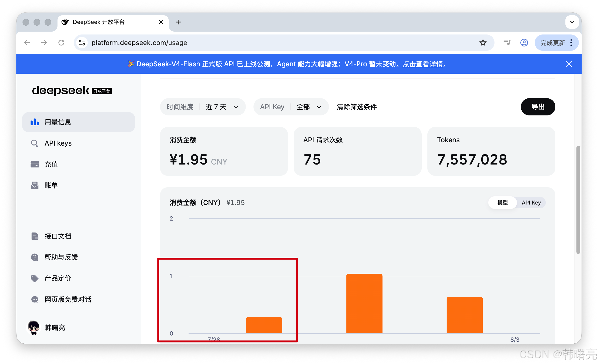Click the 8/3 date label on the chart axis

[515, 339]
